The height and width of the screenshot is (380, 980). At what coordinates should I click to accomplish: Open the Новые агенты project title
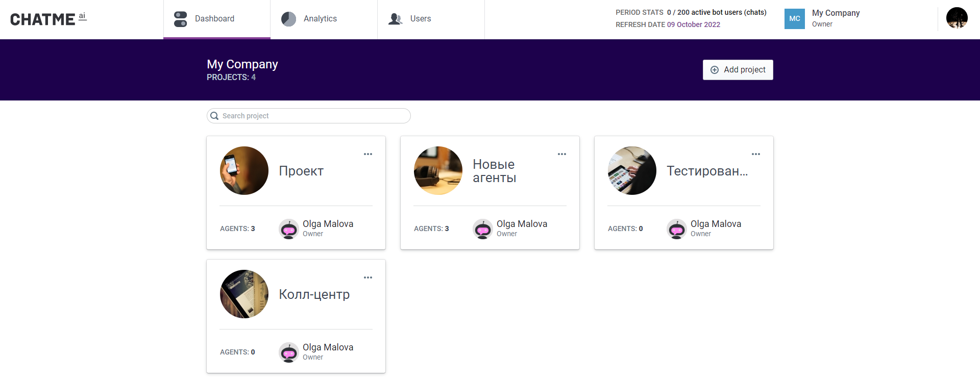[x=495, y=171]
